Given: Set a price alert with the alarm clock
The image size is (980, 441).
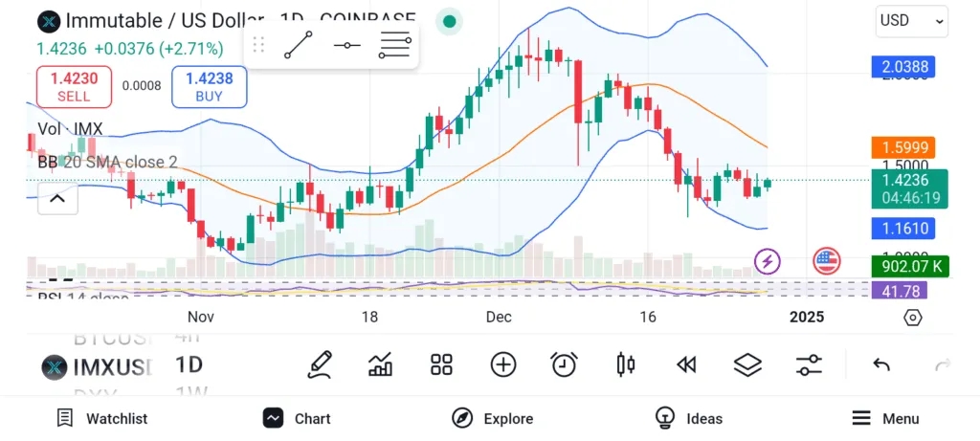Looking at the screenshot, I should click(564, 364).
